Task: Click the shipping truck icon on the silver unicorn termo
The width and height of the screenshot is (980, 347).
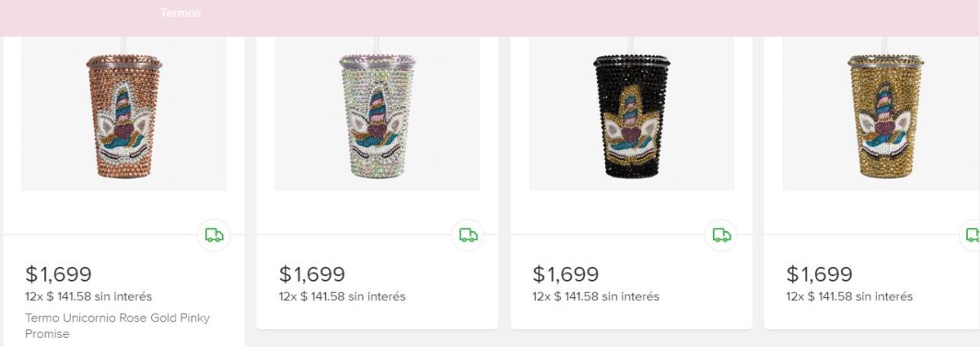Action: pyautogui.click(x=468, y=235)
